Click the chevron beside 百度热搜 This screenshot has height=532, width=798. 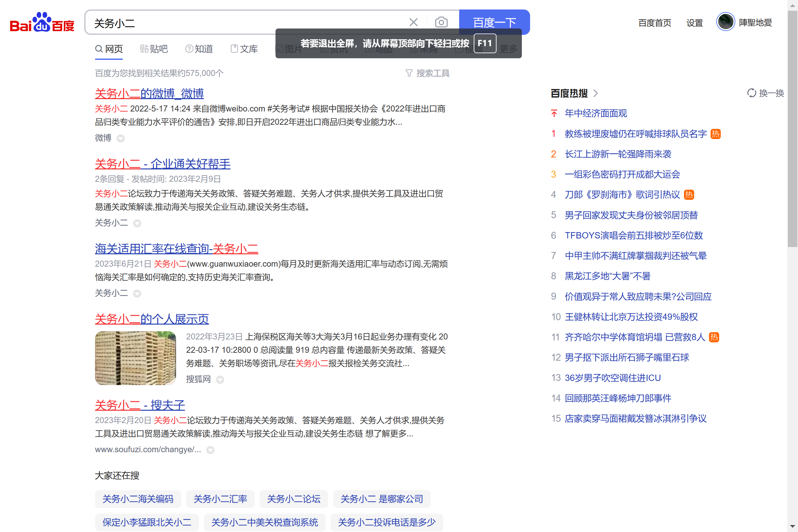595,93
